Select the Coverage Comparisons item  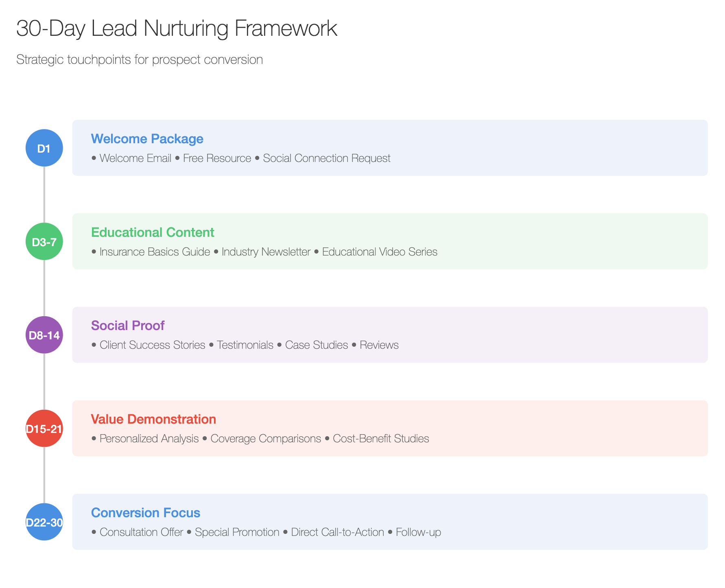pos(266,439)
